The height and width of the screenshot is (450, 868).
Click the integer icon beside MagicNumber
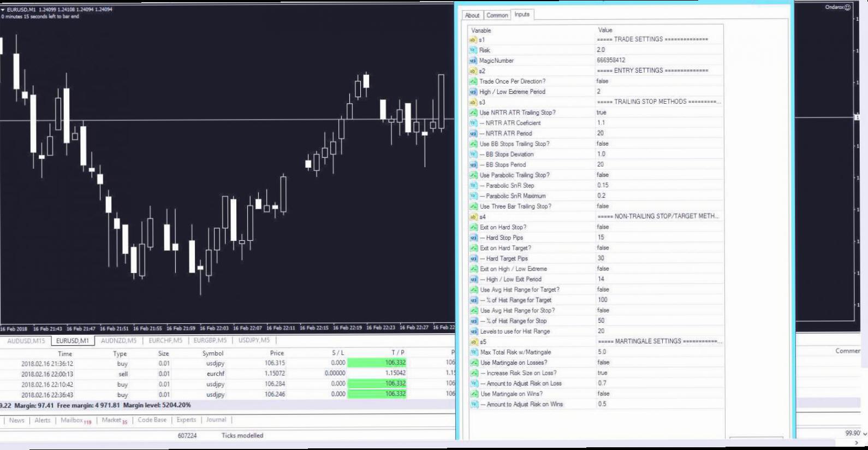(473, 61)
